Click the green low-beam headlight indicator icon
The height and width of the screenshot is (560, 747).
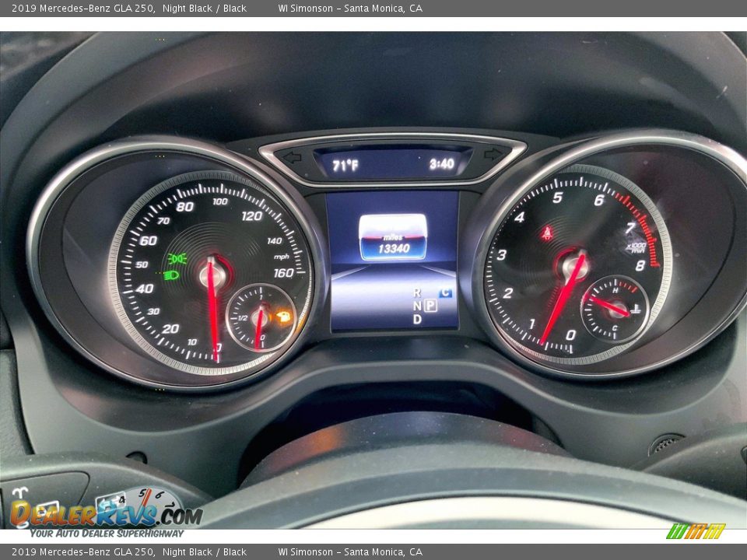[x=171, y=275]
